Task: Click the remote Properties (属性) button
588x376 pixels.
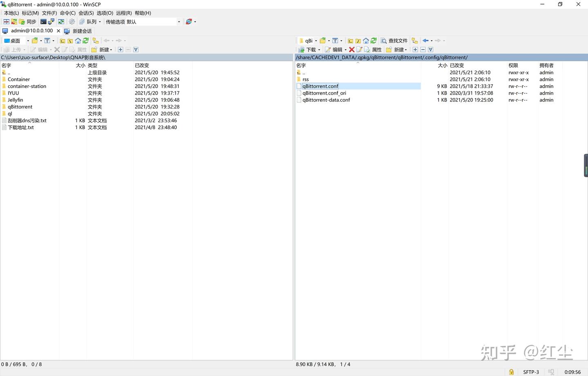Action: 373,49
